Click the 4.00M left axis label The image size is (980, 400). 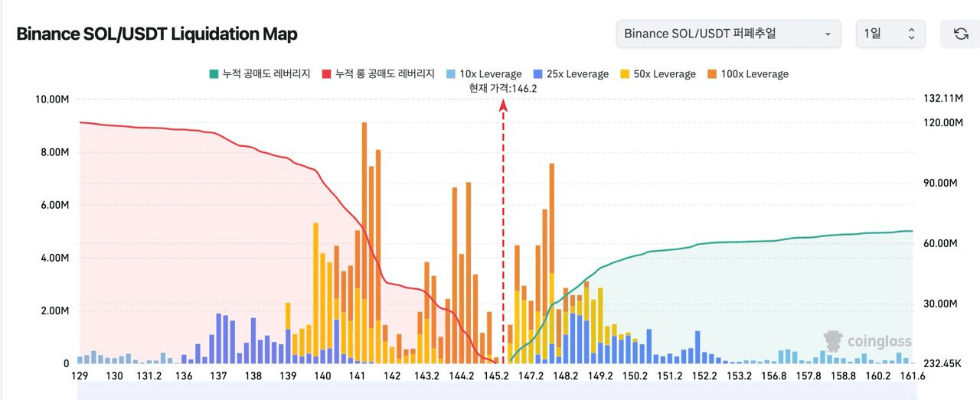[55, 258]
